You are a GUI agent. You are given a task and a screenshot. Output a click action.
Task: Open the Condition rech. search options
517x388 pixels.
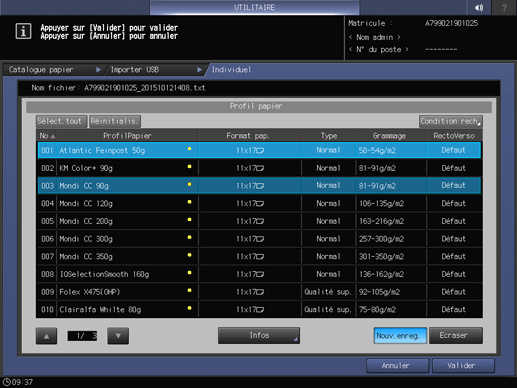[x=450, y=121]
